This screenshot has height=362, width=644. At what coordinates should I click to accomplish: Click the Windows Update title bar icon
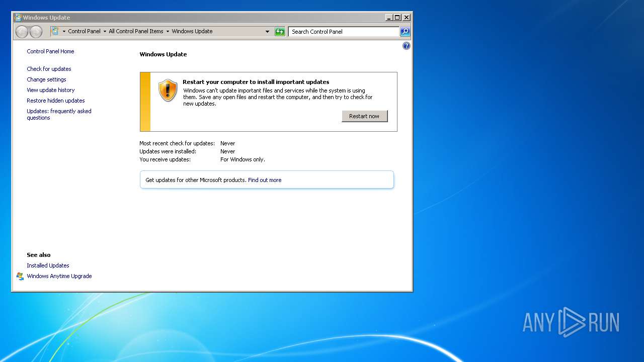coord(18,17)
